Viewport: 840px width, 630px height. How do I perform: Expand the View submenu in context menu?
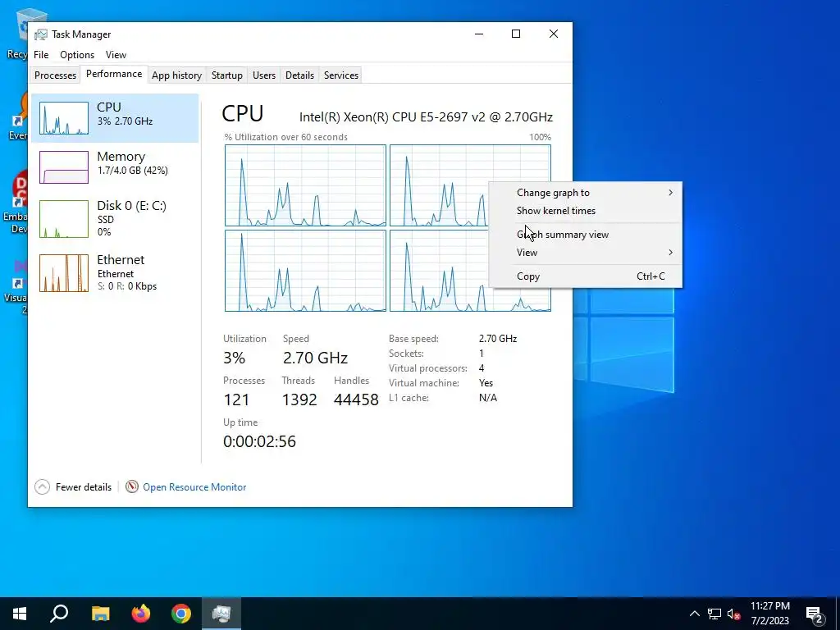[x=586, y=253]
